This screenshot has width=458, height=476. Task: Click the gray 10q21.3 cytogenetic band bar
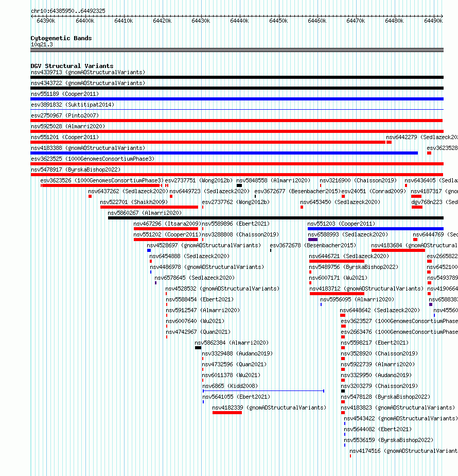(237, 50)
